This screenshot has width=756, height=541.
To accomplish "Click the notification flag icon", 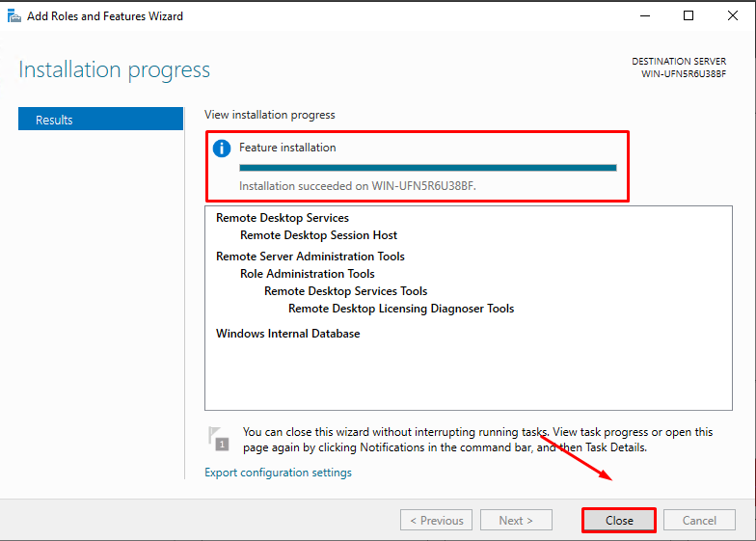I will 219,440.
